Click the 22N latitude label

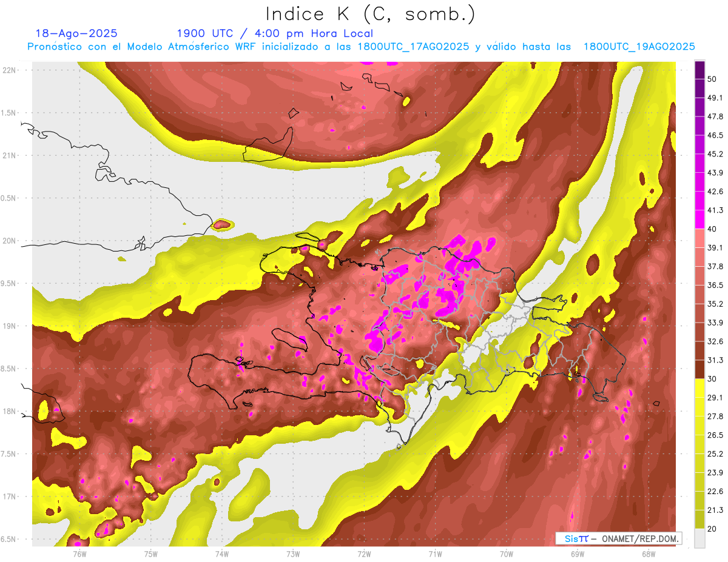[x=10, y=70]
